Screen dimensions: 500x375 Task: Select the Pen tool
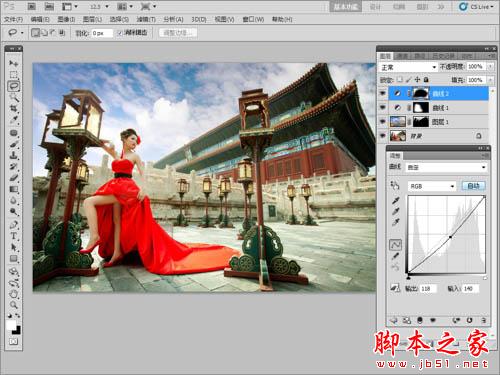(13, 224)
